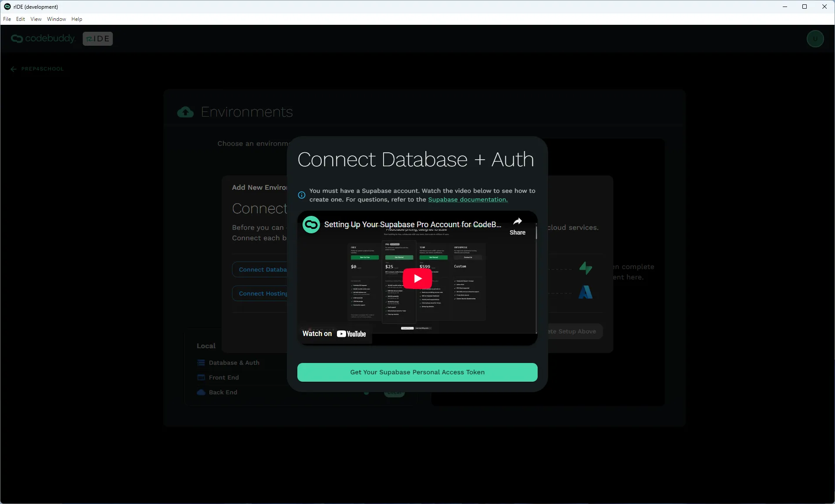The height and width of the screenshot is (504, 835).
Task: Click the rIDE badge in header
Action: (x=98, y=39)
